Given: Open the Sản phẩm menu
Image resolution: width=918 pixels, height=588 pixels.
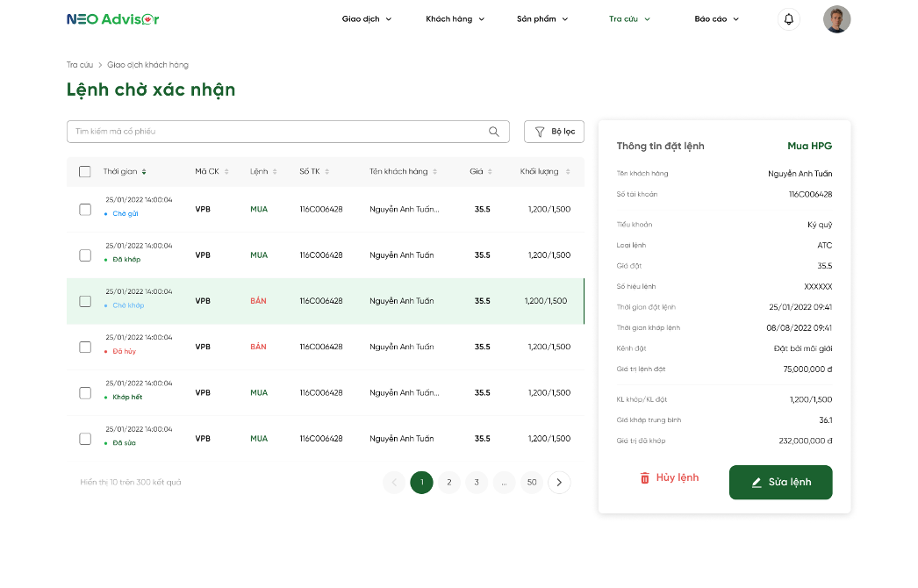Looking at the screenshot, I should point(542,19).
